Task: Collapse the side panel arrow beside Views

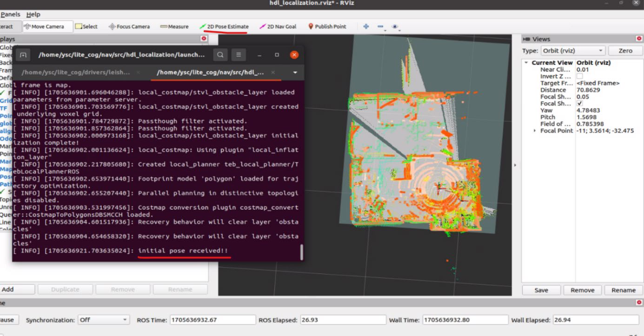Action: [516, 165]
